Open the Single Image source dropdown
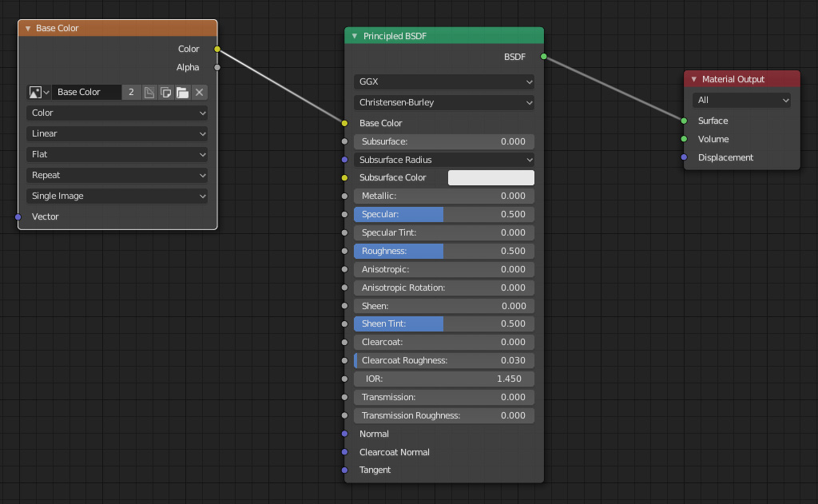 117,196
